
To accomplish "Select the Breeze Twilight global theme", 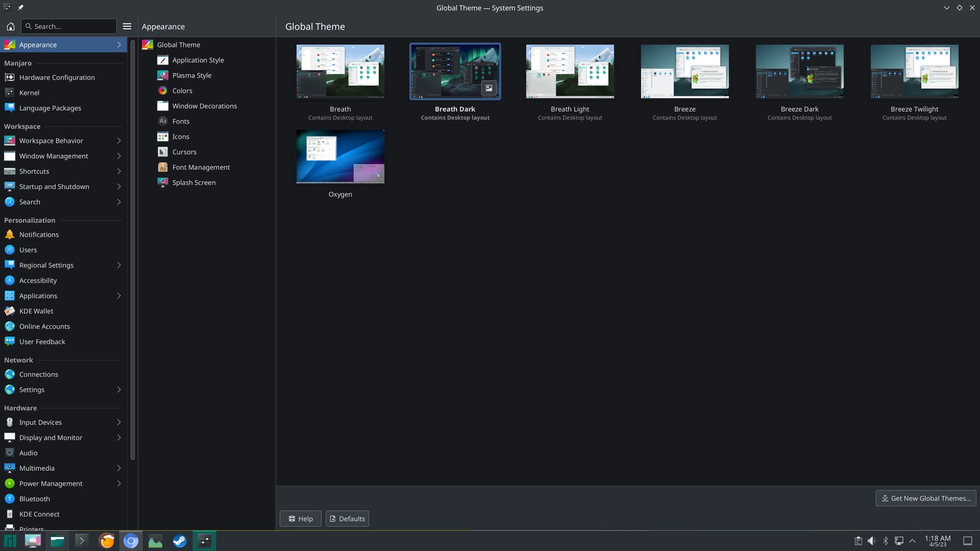I will (x=915, y=71).
